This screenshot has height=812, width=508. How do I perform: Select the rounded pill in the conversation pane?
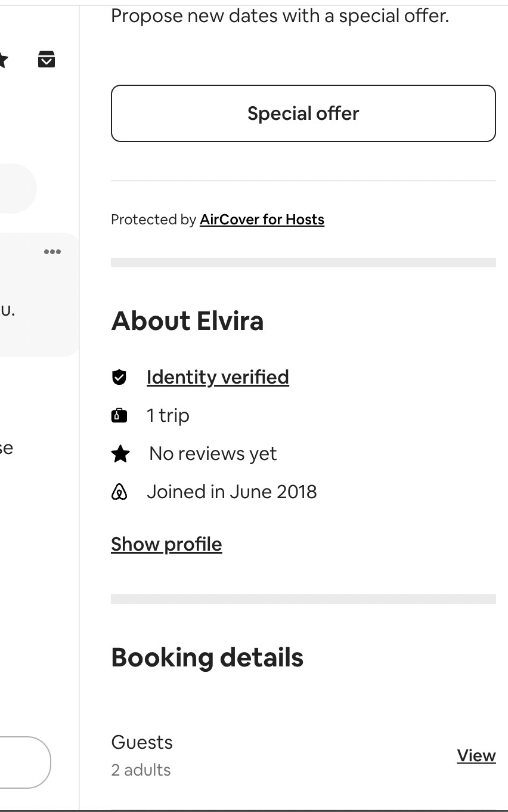click(18, 189)
